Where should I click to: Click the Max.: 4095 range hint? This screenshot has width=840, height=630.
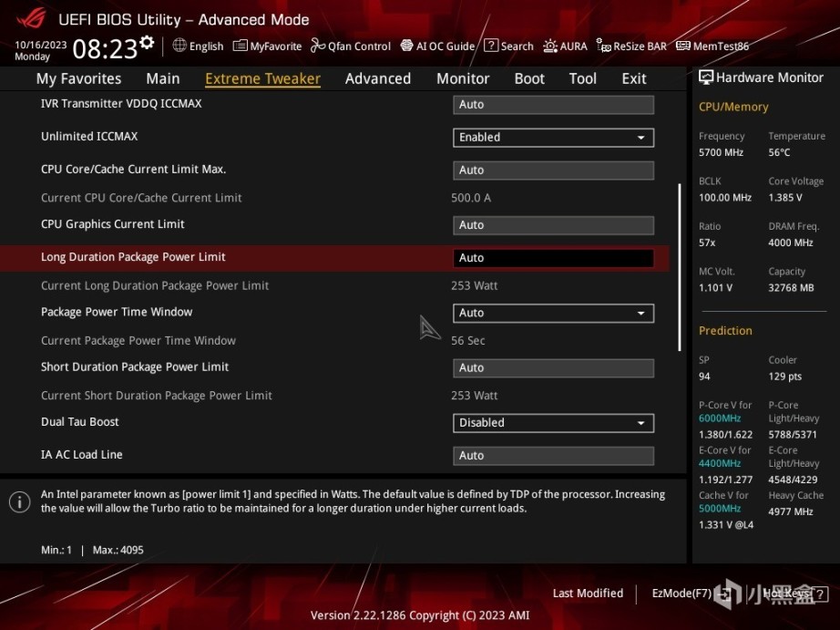coord(118,550)
